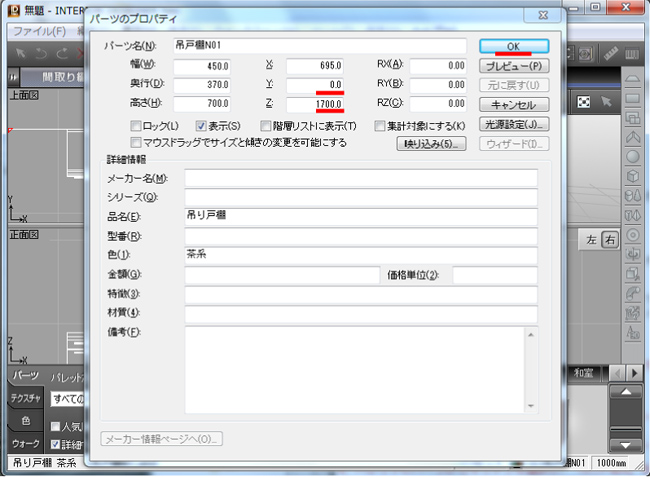Check the 集計対象にする(K) option
This screenshot has height=477, width=650.
click(x=380, y=126)
